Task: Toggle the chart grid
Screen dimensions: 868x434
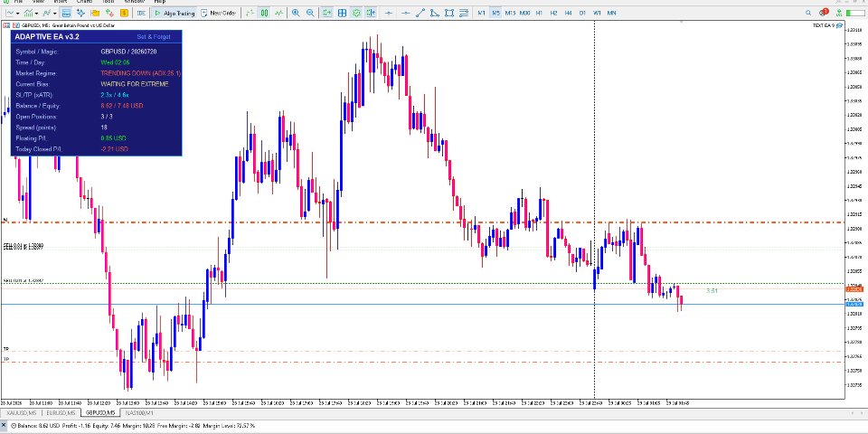Action: (342, 13)
